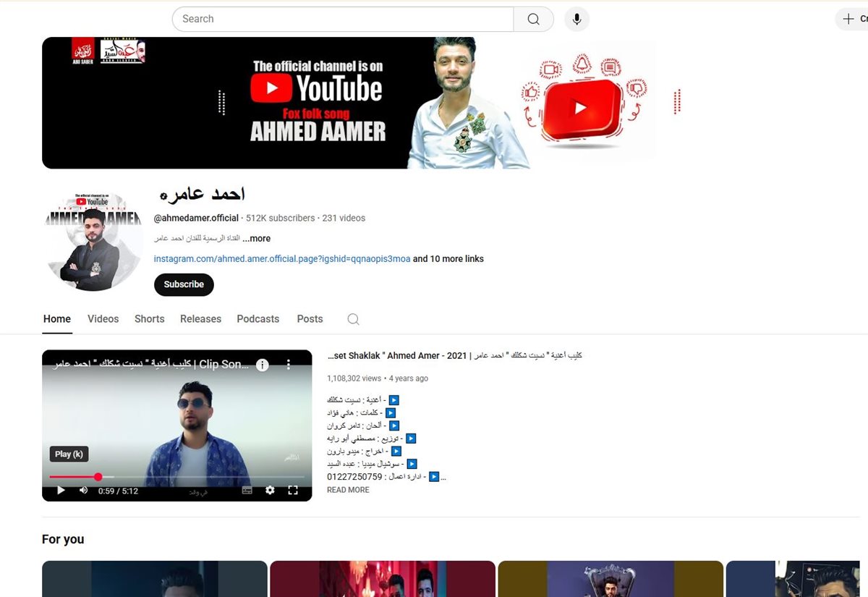This screenshot has height=597, width=868.
Task: Toggle closed captions in the player
Action: (247, 490)
